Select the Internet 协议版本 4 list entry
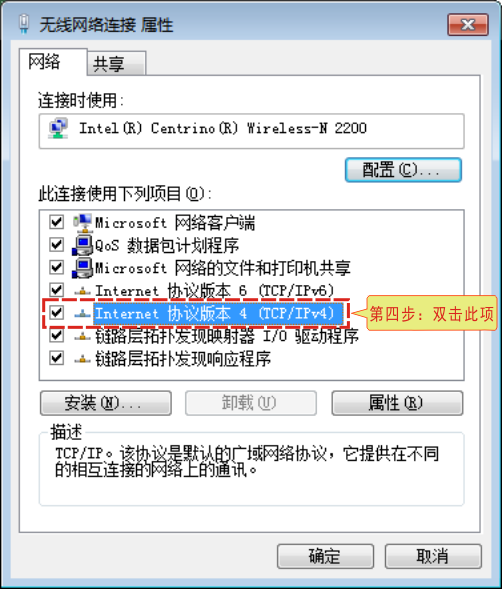Screen dimensions: 502x589 tap(218, 313)
